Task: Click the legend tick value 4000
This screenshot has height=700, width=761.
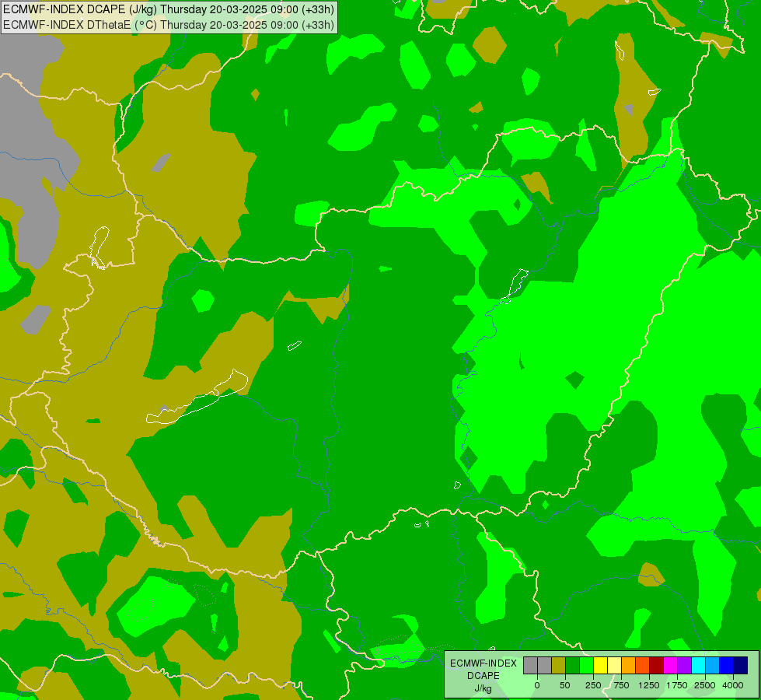Action: pyautogui.click(x=733, y=685)
